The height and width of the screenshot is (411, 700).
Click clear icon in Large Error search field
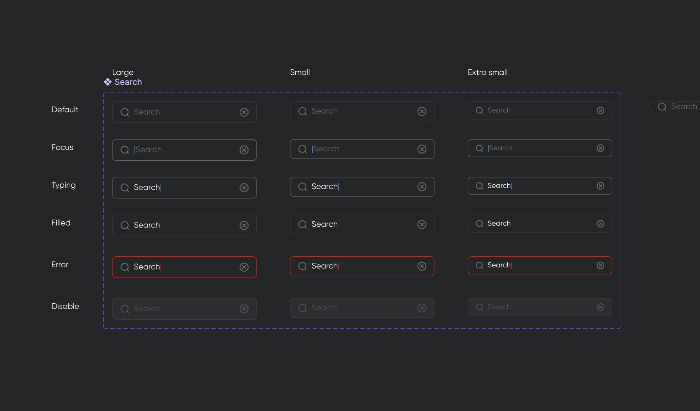click(244, 267)
